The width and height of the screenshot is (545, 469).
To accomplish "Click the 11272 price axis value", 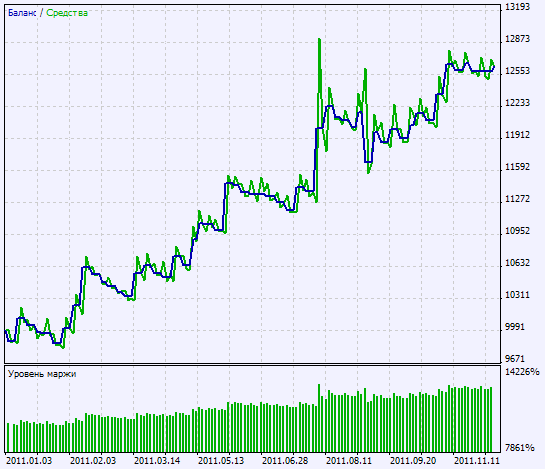I will click(x=517, y=199).
